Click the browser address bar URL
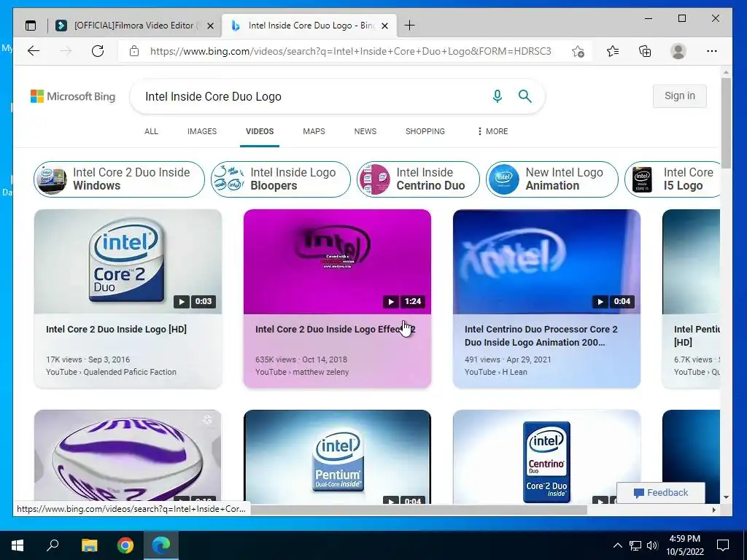 (x=351, y=52)
